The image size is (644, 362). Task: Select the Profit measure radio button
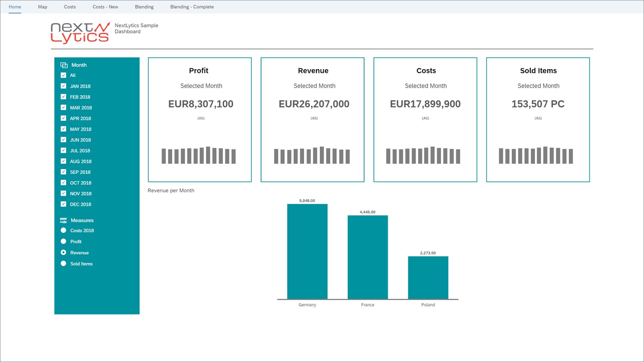[x=63, y=241]
